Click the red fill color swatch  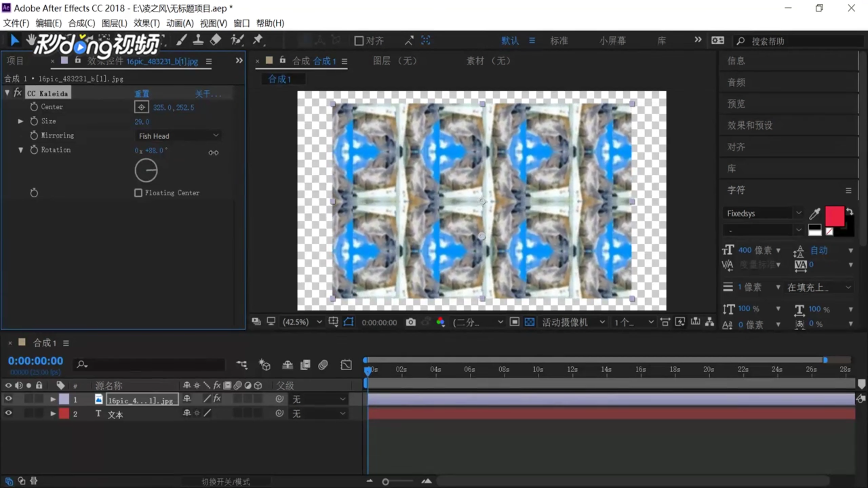click(834, 216)
